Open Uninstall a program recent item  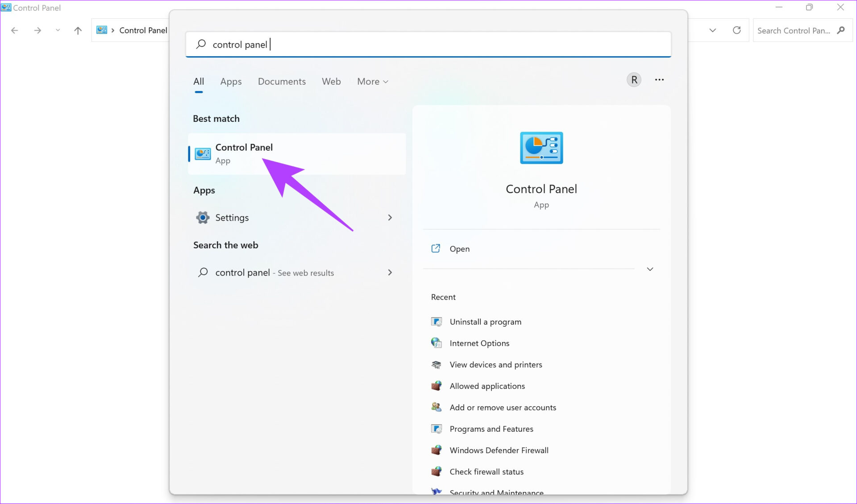(x=485, y=322)
